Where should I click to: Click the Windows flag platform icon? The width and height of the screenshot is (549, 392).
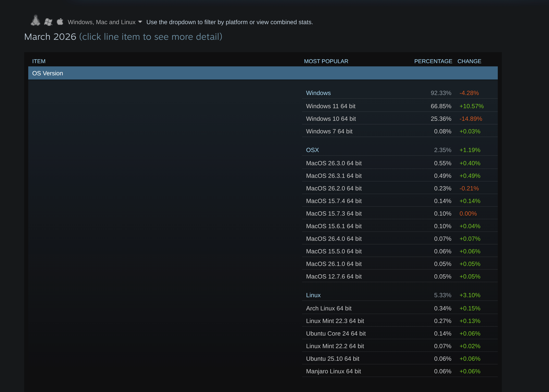[48, 22]
